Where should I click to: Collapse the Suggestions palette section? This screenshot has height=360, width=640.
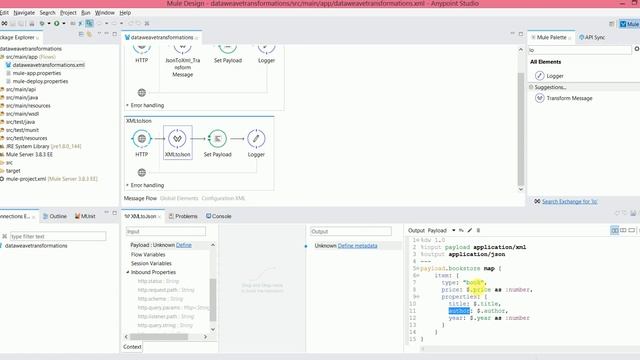tap(531, 87)
